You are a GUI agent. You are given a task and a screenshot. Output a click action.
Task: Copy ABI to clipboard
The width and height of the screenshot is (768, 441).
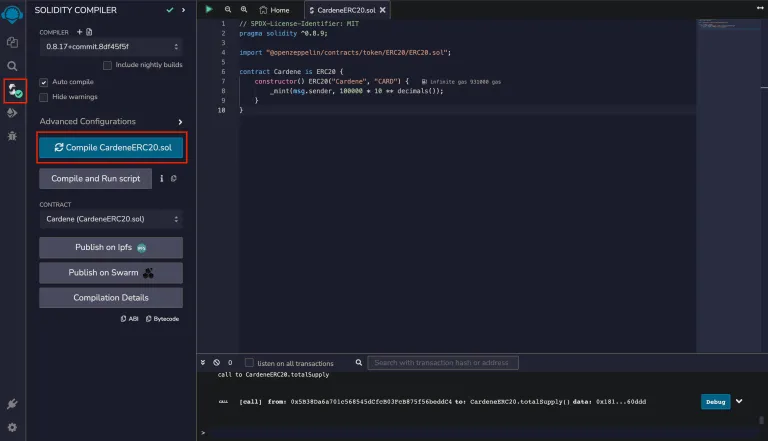coord(129,319)
